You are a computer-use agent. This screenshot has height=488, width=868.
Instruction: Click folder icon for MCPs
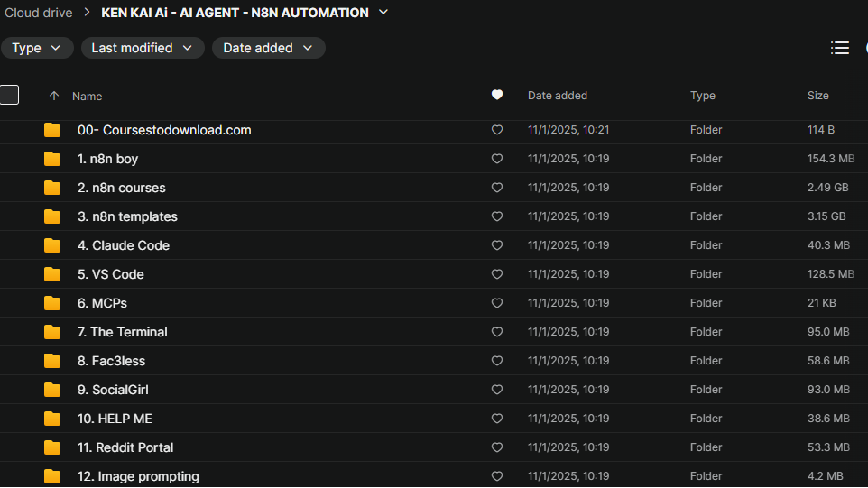pyautogui.click(x=52, y=303)
